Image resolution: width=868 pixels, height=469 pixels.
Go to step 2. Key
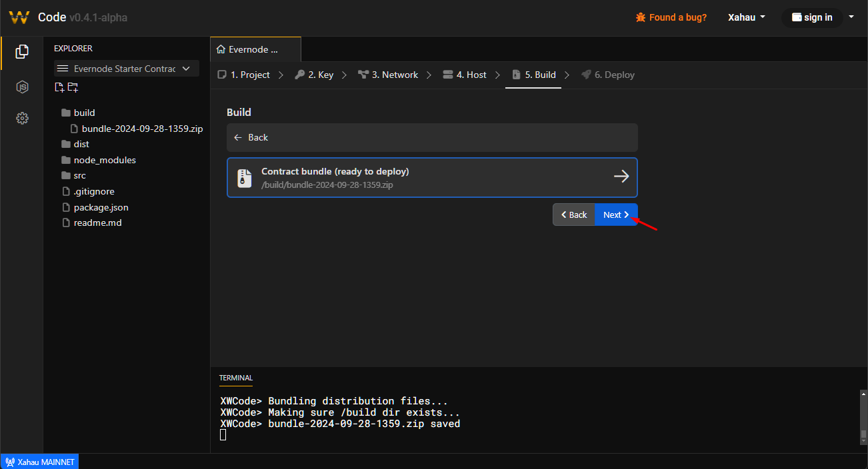click(314, 75)
